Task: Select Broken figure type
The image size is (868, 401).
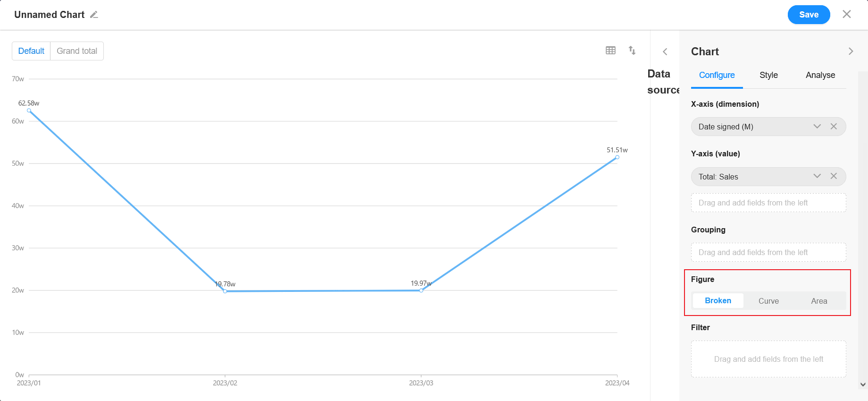Action: 718,301
